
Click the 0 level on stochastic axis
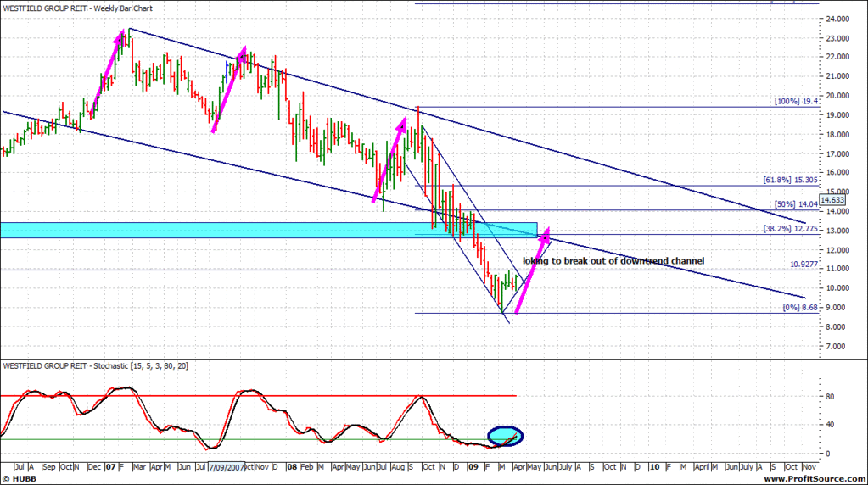coord(827,454)
